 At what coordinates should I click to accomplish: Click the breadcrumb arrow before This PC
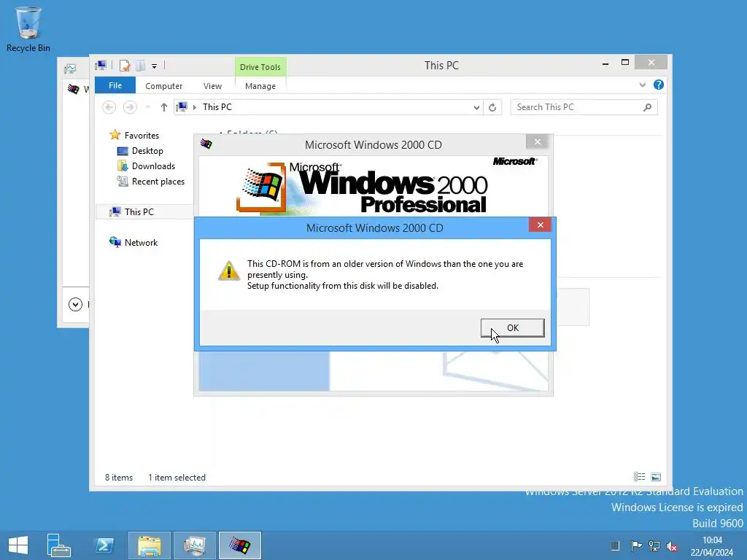(x=194, y=108)
